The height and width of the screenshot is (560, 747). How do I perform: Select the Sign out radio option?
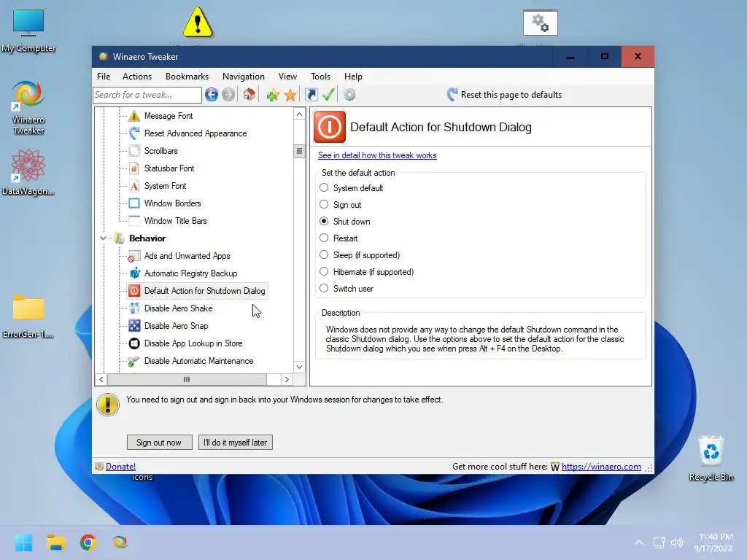(324, 204)
